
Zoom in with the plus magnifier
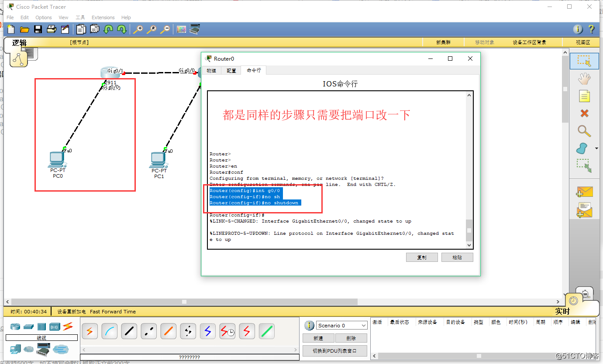coord(138,29)
